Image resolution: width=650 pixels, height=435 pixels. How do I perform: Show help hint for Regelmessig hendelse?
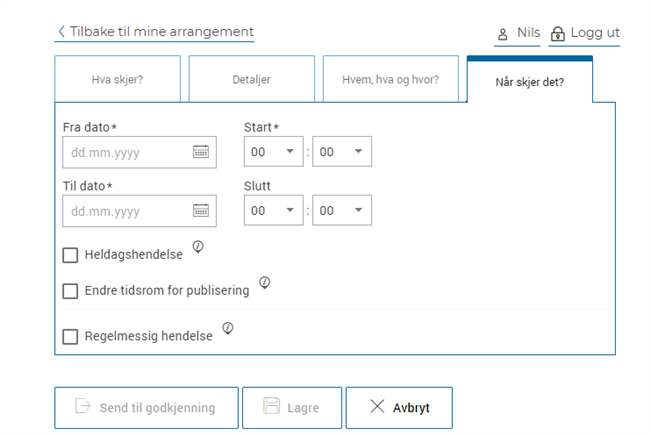228,328
